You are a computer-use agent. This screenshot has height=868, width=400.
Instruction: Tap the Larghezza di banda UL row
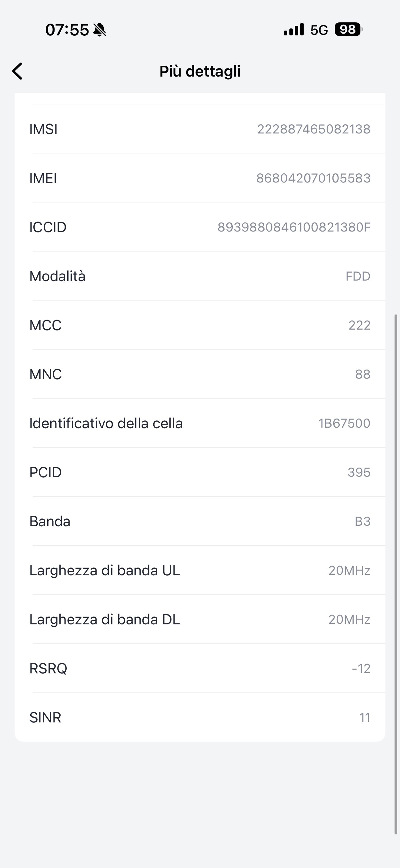coord(200,570)
